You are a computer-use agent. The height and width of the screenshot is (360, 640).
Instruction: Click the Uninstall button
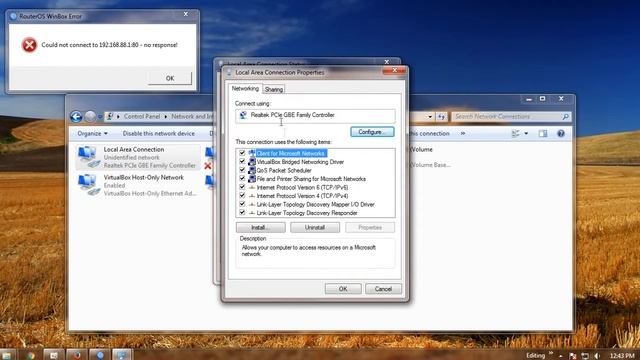[x=315, y=227]
